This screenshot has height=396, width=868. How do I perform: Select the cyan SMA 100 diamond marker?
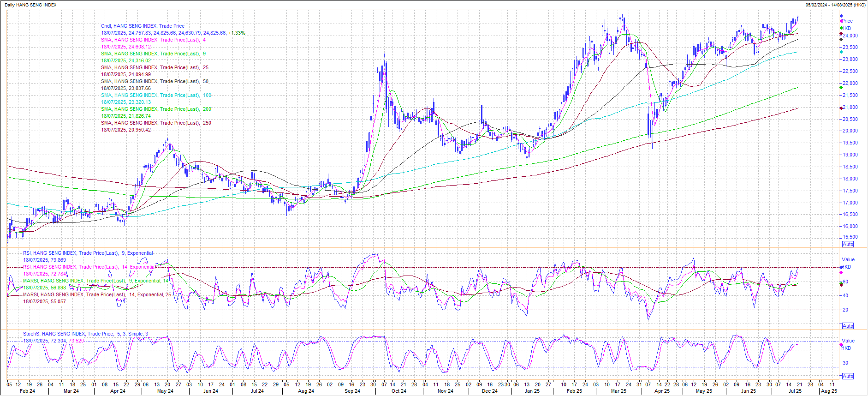pos(841,52)
